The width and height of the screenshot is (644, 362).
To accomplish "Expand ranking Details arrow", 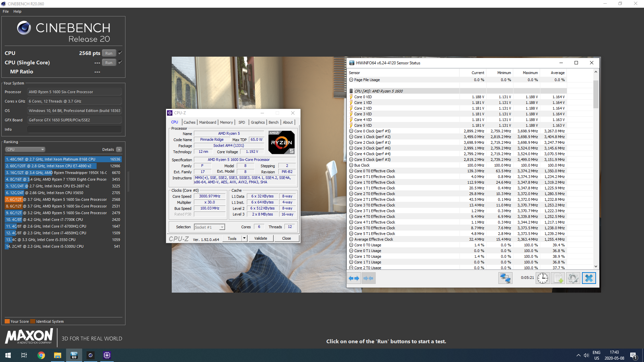I will click(x=119, y=149).
